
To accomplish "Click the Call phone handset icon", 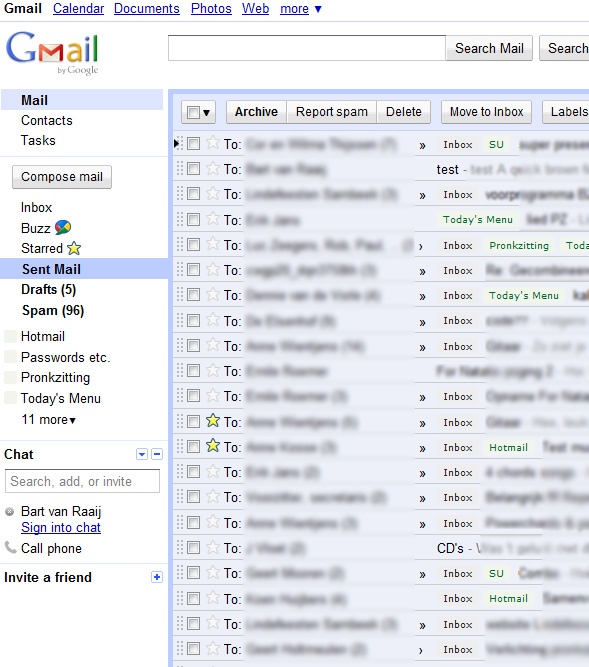I will click(10, 547).
